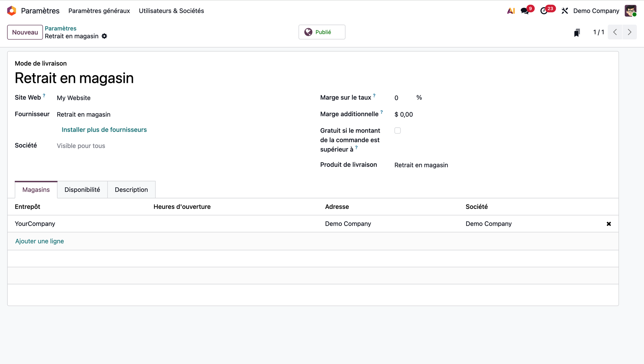The width and height of the screenshot is (644, 364).
Task: Open the user avatar menu
Action: point(630,11)
